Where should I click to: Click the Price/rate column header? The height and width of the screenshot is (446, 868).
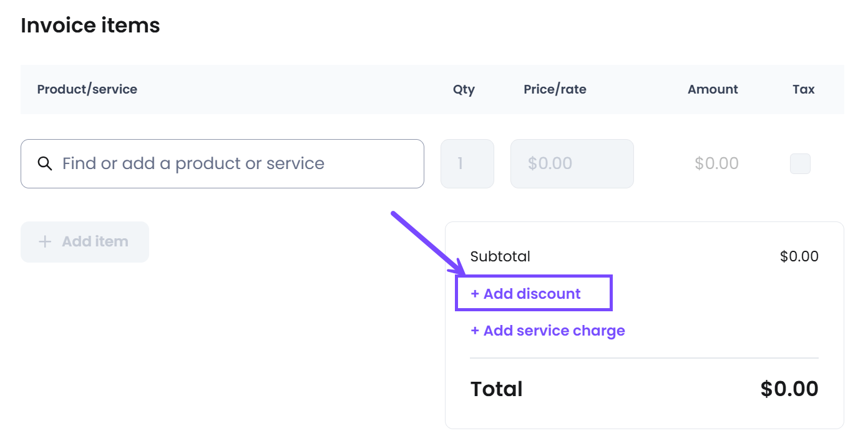point(555,89)
